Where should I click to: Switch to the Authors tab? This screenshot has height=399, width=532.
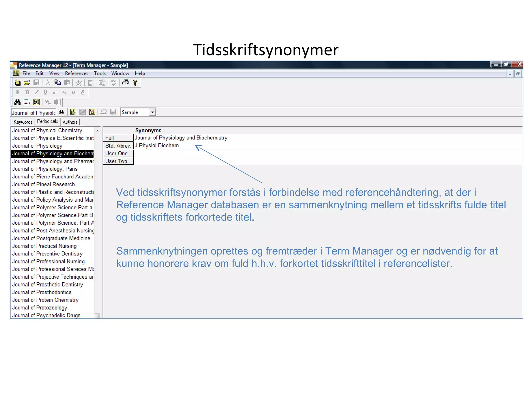pos(70,122)
